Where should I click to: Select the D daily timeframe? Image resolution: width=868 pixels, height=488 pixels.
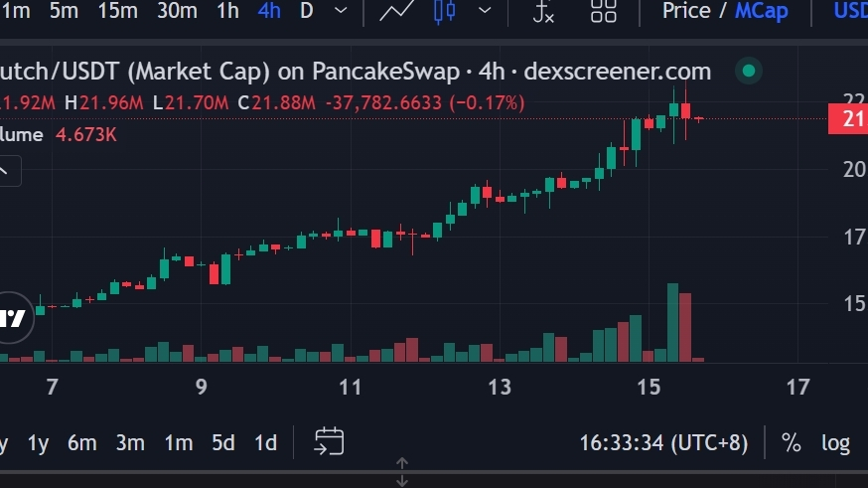pyautogui.click(x=306, y=11)
